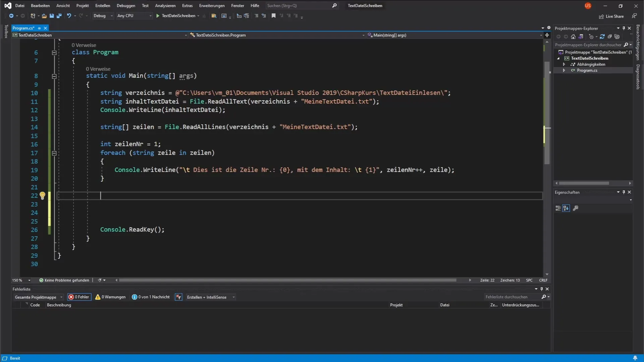Viewport: 644px width, 362px height.
Task: Click the increase indent toolbar icon
Action: [247, 16]
